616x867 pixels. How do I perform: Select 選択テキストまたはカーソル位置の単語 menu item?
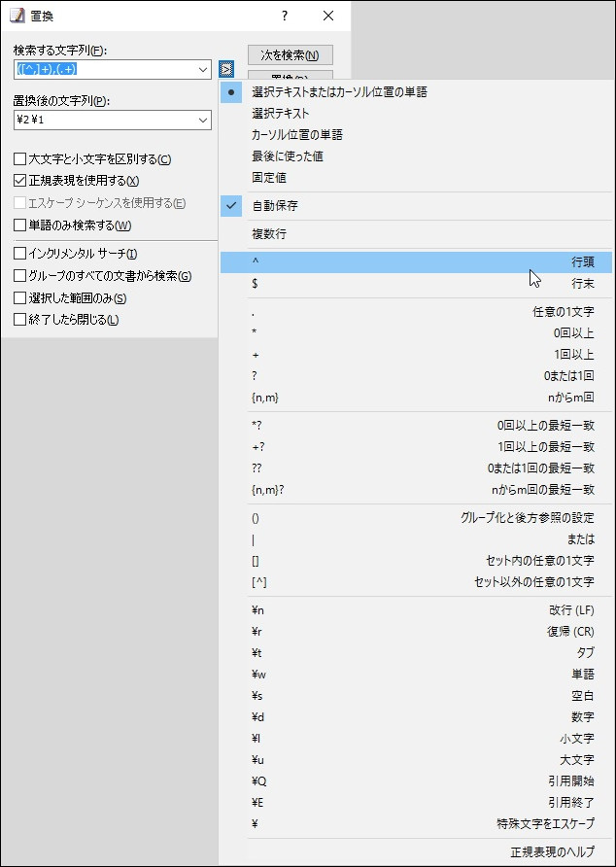click(417, 92)
